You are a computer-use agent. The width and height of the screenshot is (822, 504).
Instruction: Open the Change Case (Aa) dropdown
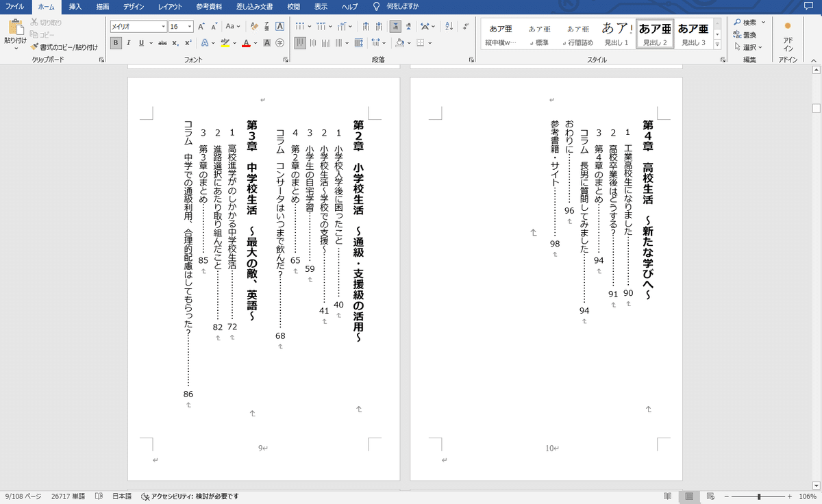click(x=233, y=27)
